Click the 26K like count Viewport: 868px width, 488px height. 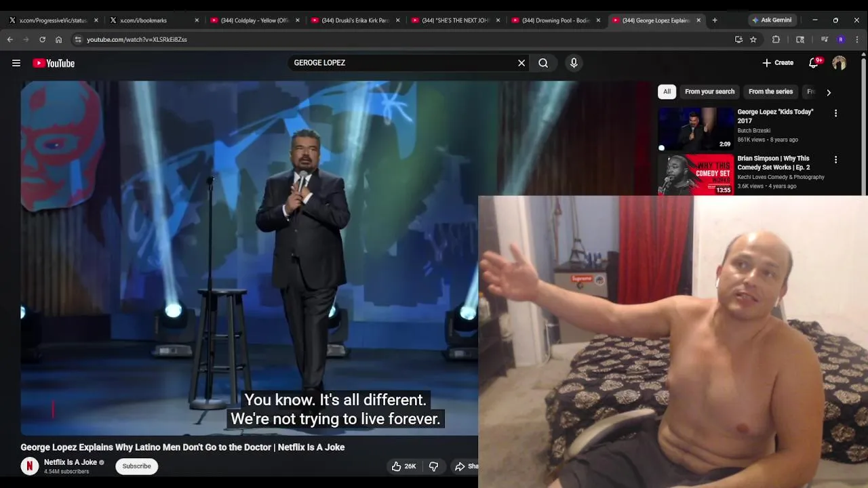410,466
